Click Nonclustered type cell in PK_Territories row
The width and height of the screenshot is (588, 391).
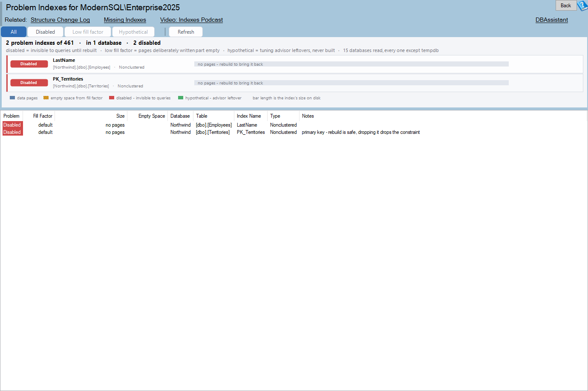[283, 132]
